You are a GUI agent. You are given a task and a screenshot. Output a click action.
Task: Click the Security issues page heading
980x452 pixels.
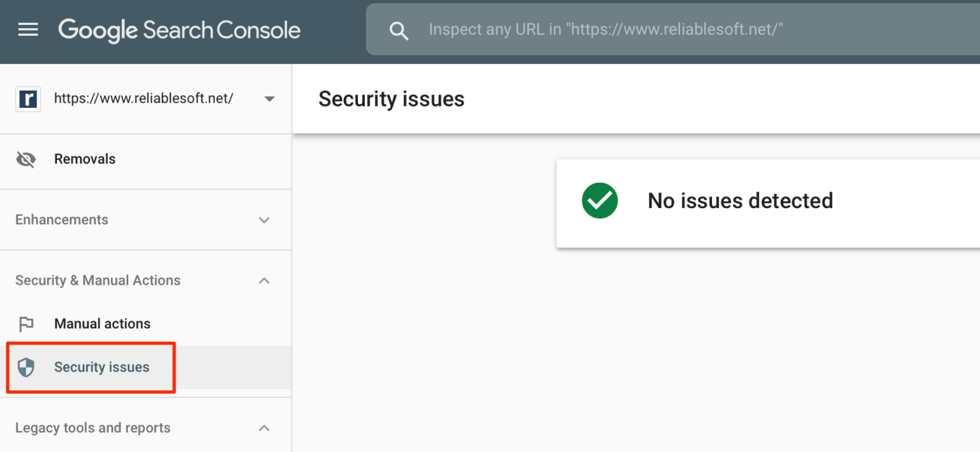click(391, 99)
